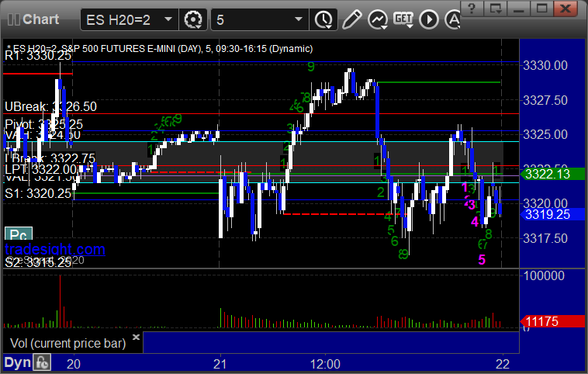Expand the ES H20=2 symbol dropdown
The height and width of the screenshot is (374, 588).
pyautogui.click(x=168, y=19)
